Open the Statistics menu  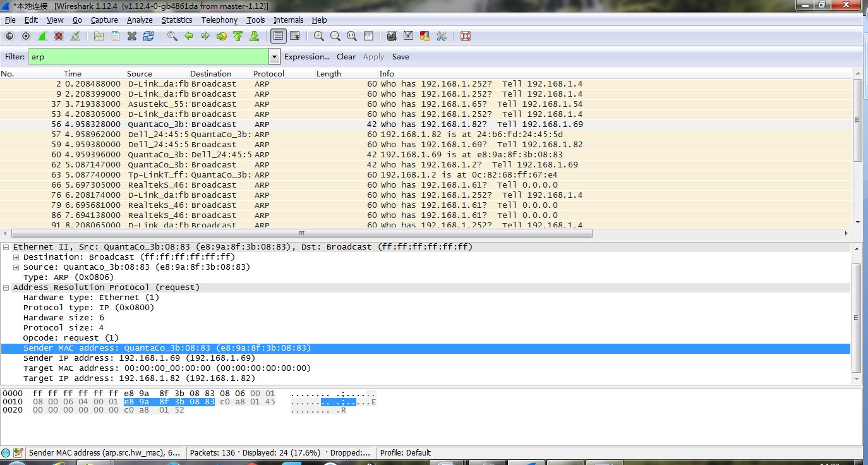[x=177, y=20]
